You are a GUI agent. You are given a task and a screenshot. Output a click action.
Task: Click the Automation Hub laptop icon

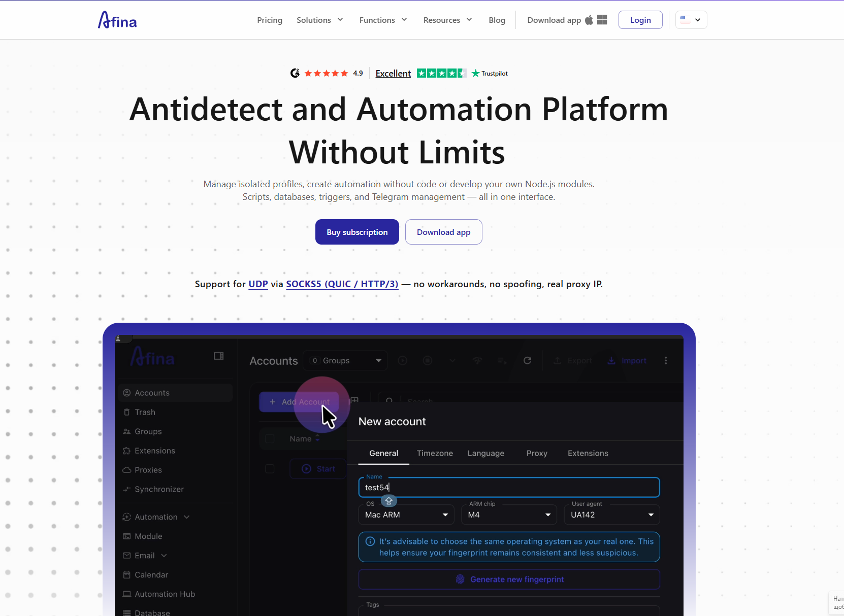coord(127,594)
